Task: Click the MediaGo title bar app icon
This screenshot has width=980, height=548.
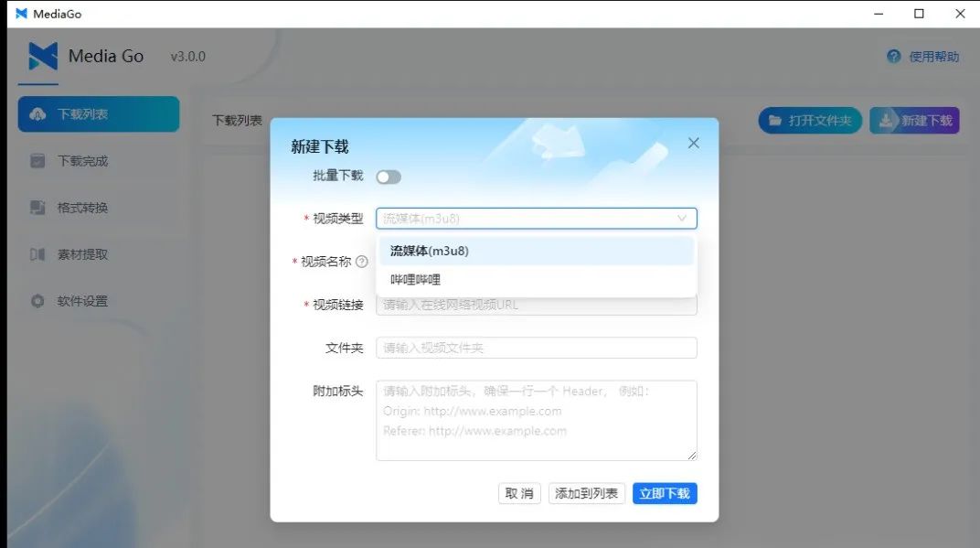Action: coord(22,14)
